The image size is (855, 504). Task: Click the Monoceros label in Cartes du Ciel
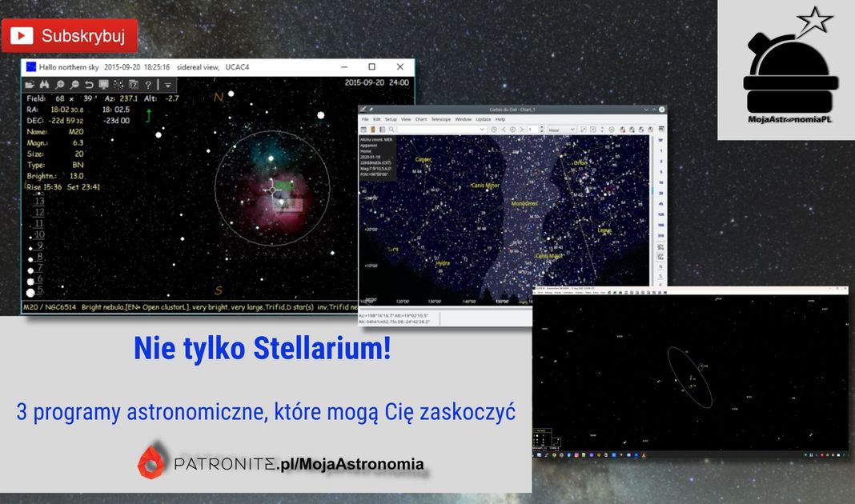pyautogui.click(x=524, y=203)
